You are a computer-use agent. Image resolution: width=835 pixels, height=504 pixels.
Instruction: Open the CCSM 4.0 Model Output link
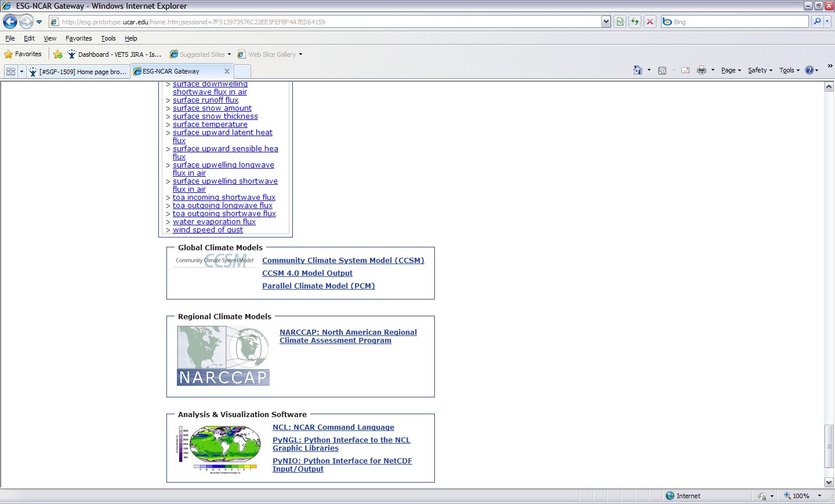[307, 273]
